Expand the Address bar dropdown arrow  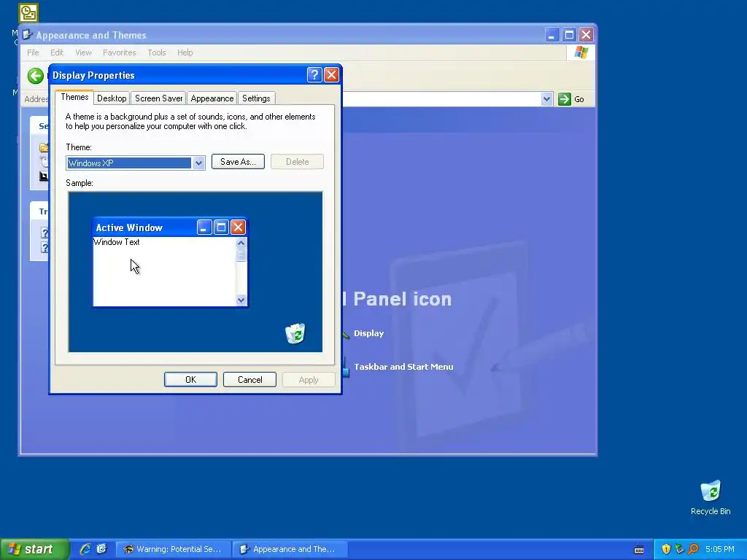click(546, 99)
